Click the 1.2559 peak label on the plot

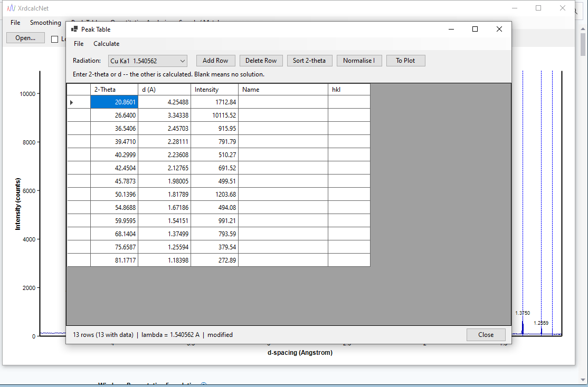541,323
